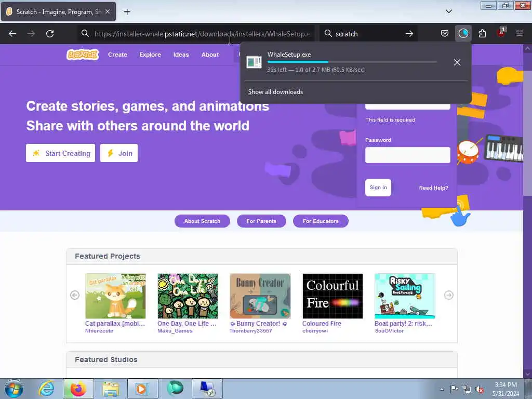The width and height of the screenshot is (532, 399).
Task: Submit search with the arrow next to scratch
Action: click(409, 34)
